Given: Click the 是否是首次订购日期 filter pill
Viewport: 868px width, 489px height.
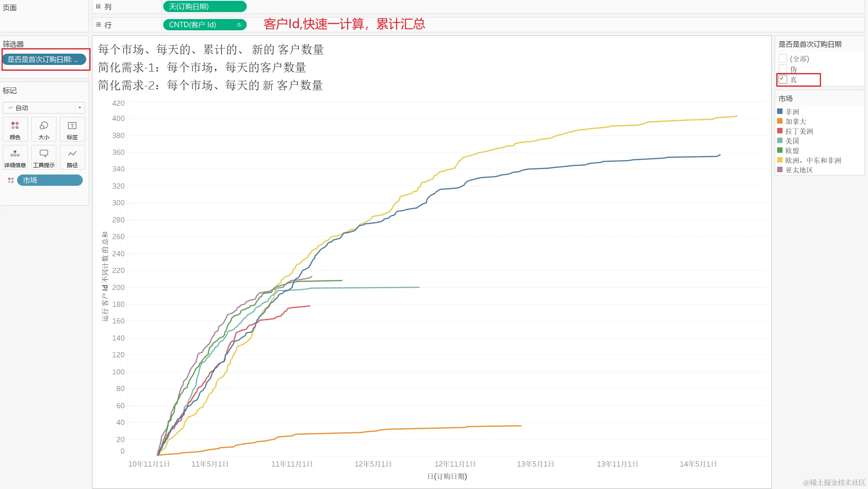Looking at the screenshot, I should [44, 59].
